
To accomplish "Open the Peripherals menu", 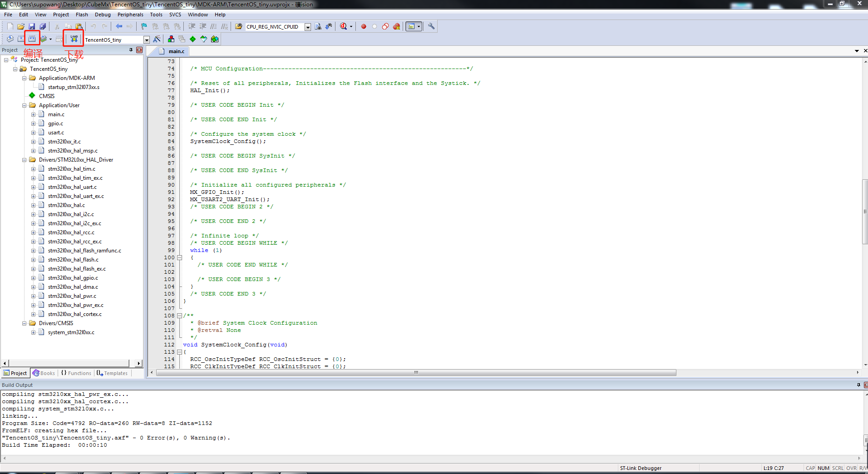I will point(130,15).
